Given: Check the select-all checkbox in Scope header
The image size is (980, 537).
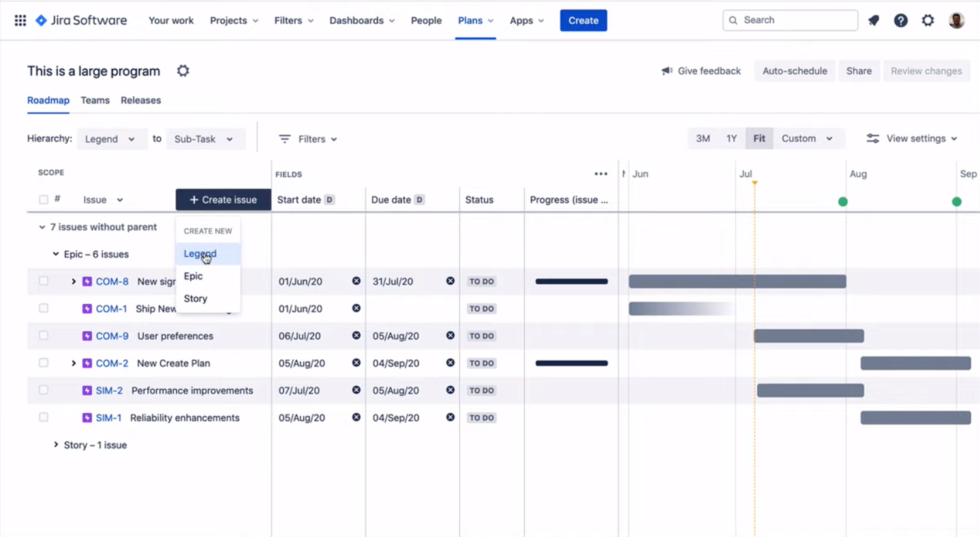Looking at the screenshot, I should click(43, 199).
